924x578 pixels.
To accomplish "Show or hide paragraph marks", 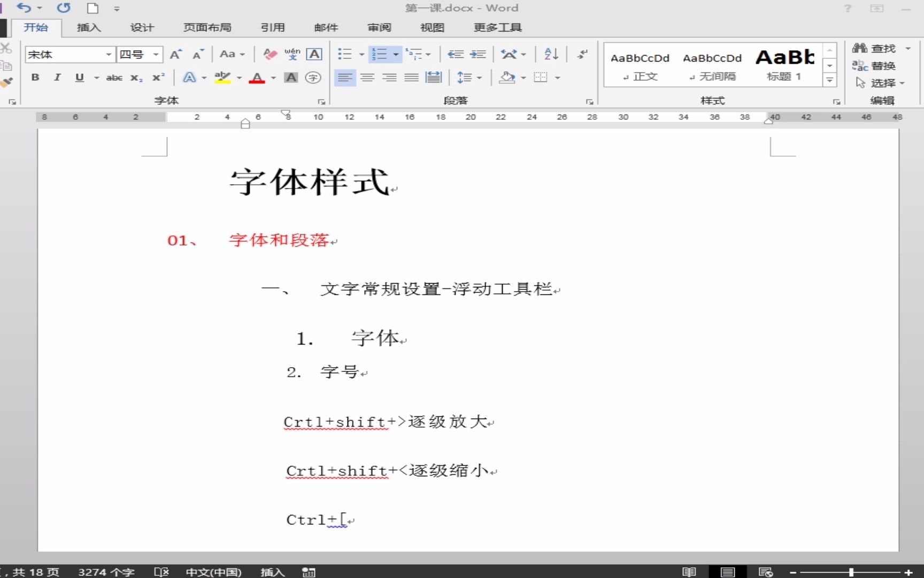I will click(582, 54).
